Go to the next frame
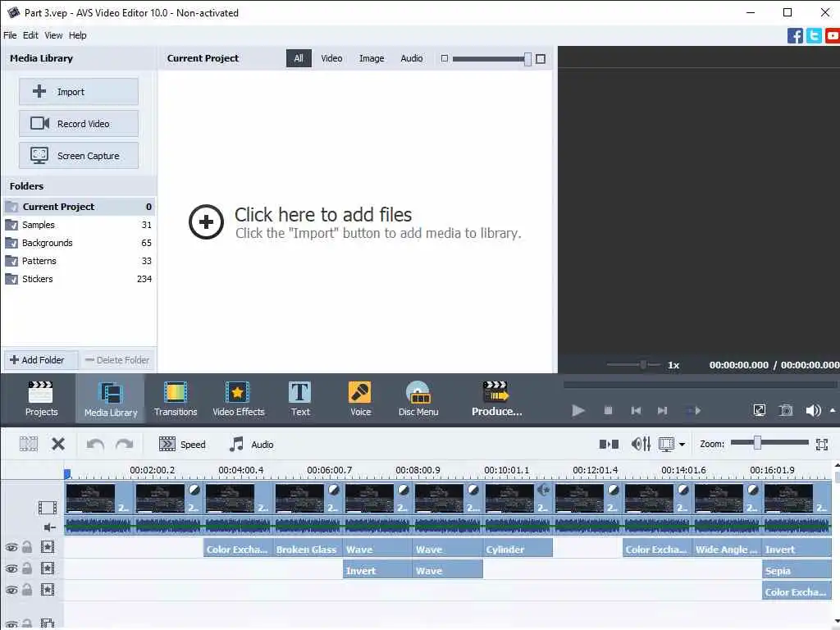840x630 pixels. (662, 411)
